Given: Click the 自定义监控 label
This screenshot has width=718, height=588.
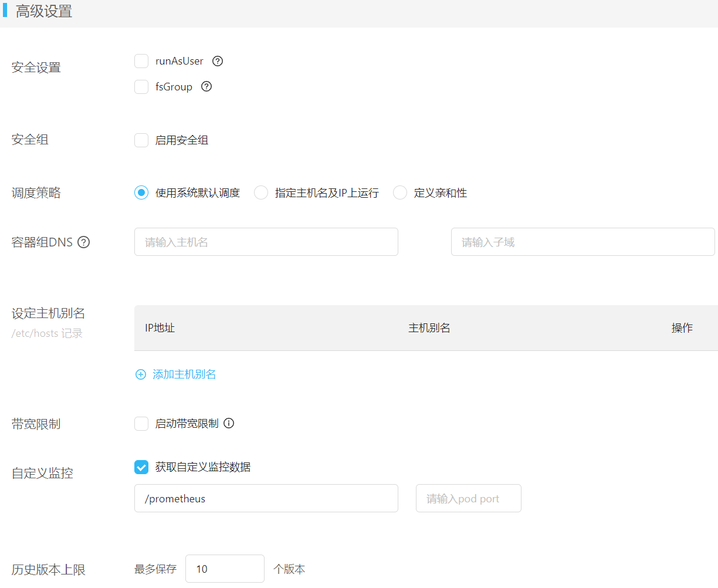Looking at the screenshot, I should pos(42,473).
